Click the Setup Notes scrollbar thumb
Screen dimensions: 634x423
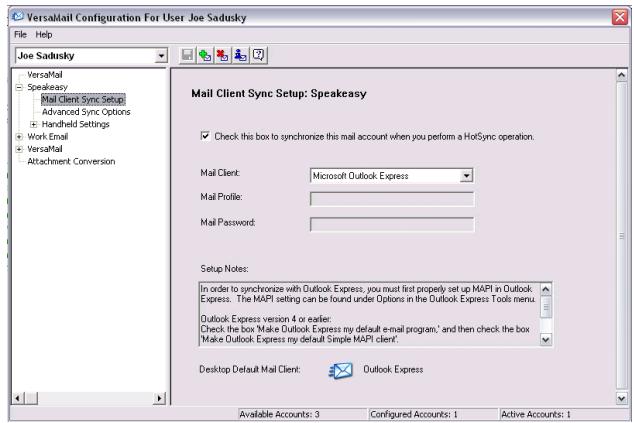[x=545, y=307]
